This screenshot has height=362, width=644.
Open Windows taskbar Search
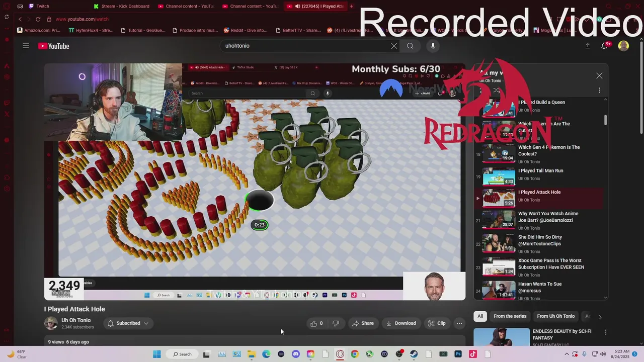pos(182,354)
